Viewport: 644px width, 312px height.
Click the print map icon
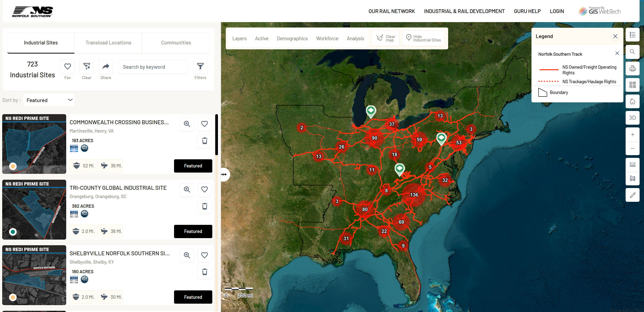click(x=632, y=68)
